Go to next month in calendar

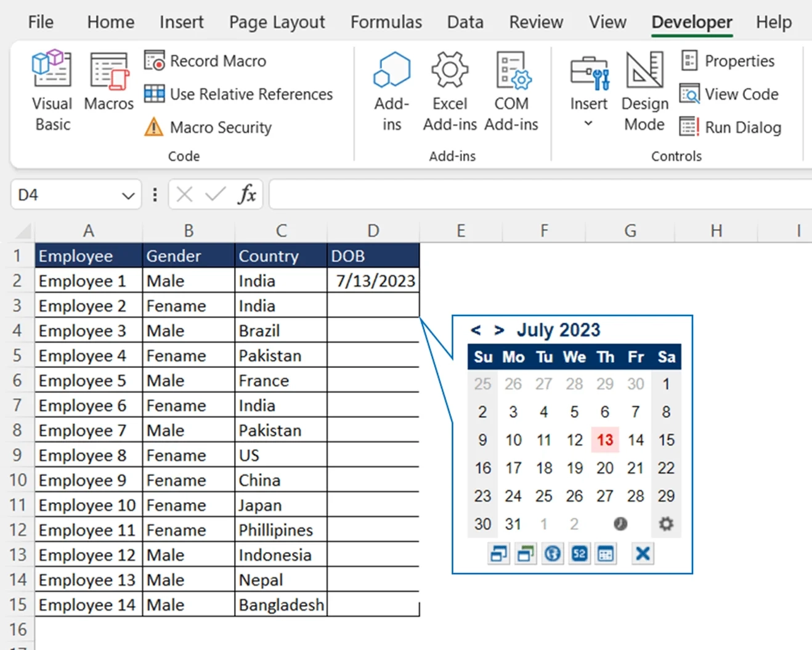point(499,330)
